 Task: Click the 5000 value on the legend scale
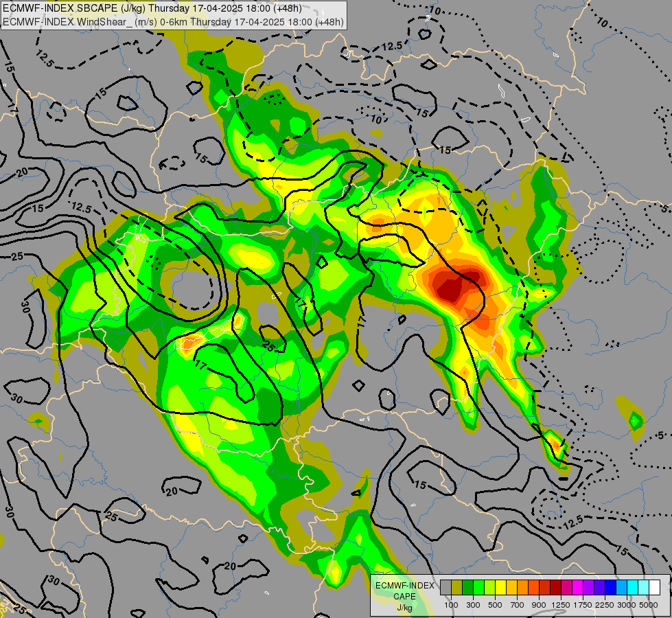[649, 605]
